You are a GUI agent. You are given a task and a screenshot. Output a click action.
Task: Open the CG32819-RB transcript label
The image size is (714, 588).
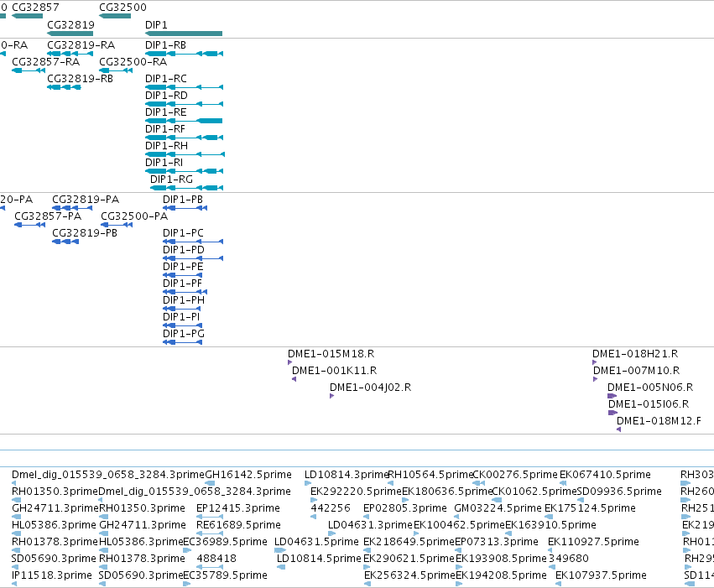pos(81,79)
